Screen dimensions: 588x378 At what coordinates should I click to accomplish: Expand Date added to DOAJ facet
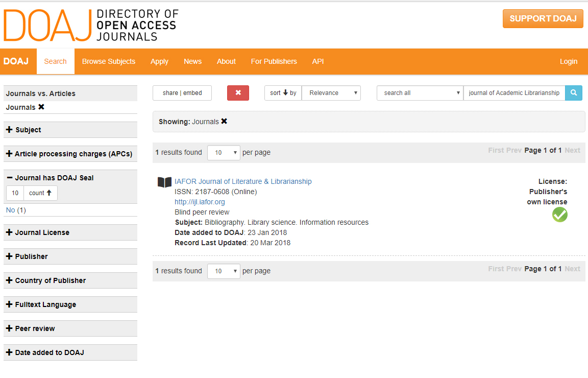pyautogui.click(x=70, y=353)
